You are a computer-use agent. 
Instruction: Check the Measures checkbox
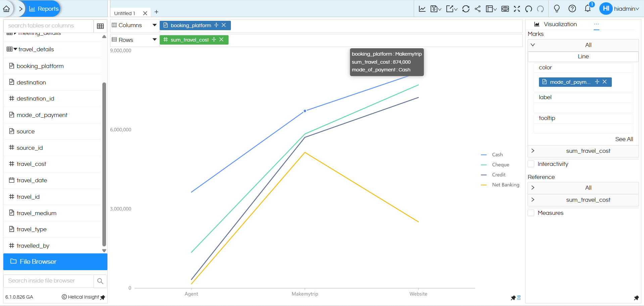[531, 212]
